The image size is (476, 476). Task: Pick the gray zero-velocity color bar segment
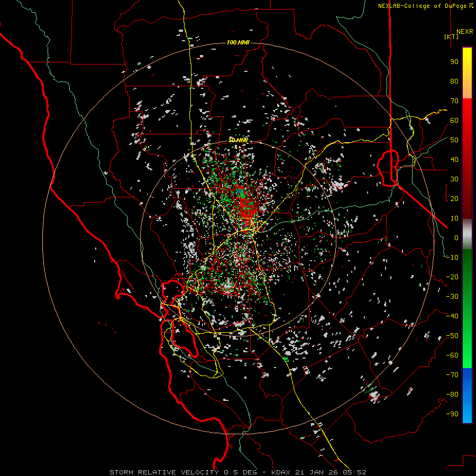[467, 234]
